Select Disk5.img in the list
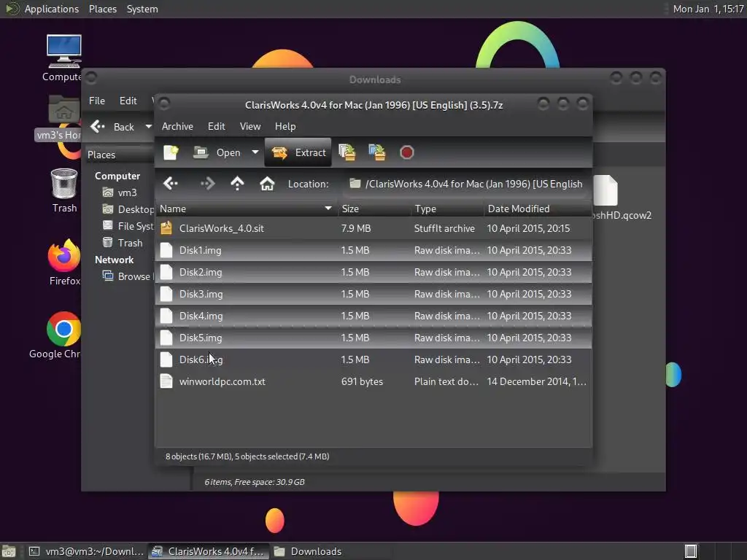Viewport: 747px width, 560px height. (373, 338)
